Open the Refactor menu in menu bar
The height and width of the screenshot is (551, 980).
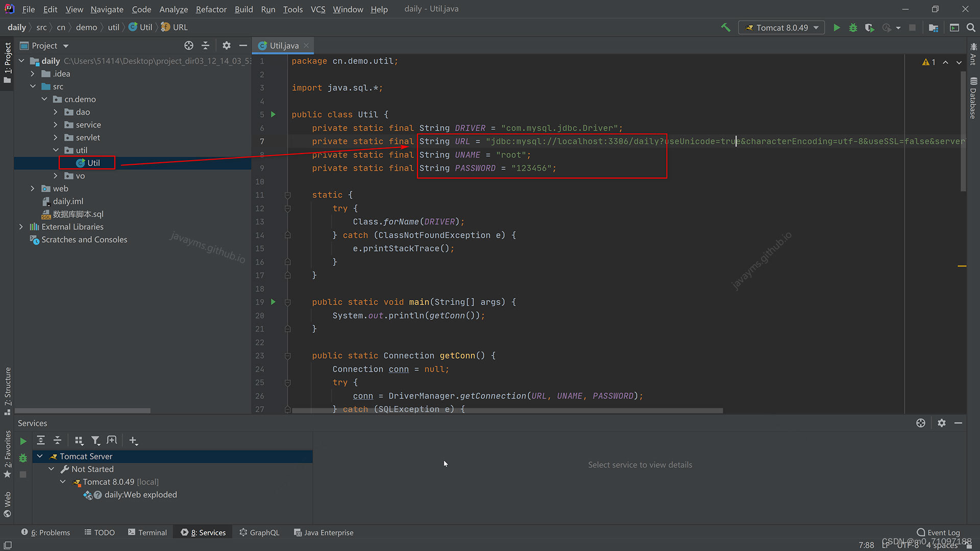pyautogui.click(x=211, y=9)
